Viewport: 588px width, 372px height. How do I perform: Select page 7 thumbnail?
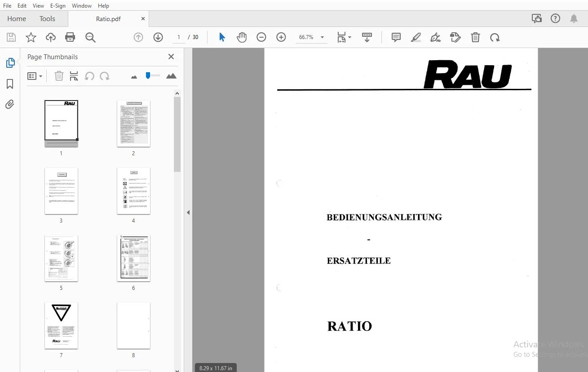coord(61,325)
